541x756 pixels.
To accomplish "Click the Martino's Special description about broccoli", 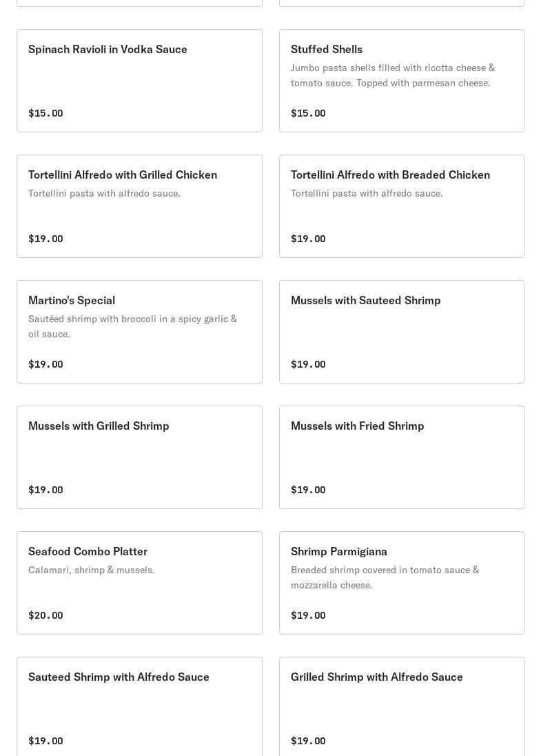I will click(132, 326).
